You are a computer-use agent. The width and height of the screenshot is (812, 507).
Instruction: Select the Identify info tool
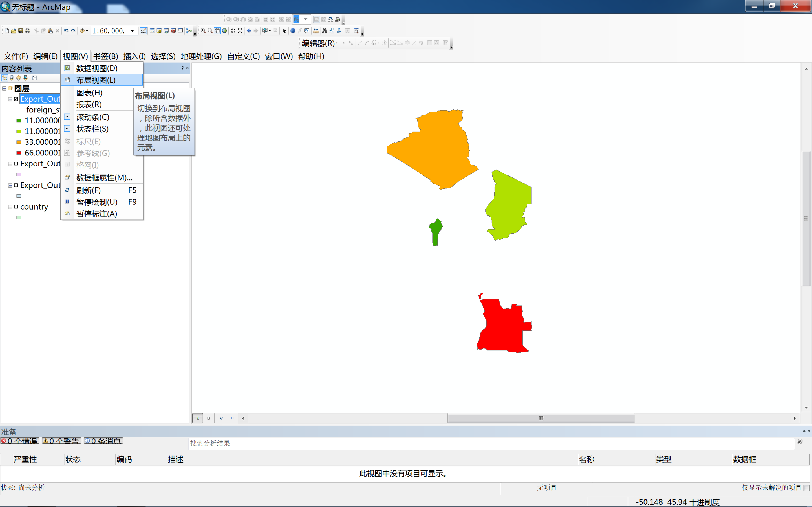[293, 31]
